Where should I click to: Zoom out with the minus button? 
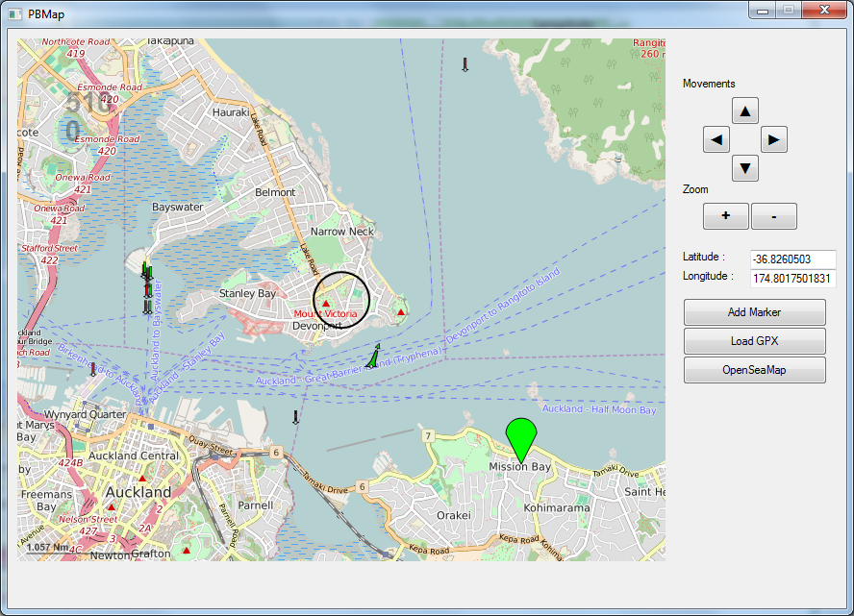774,216
